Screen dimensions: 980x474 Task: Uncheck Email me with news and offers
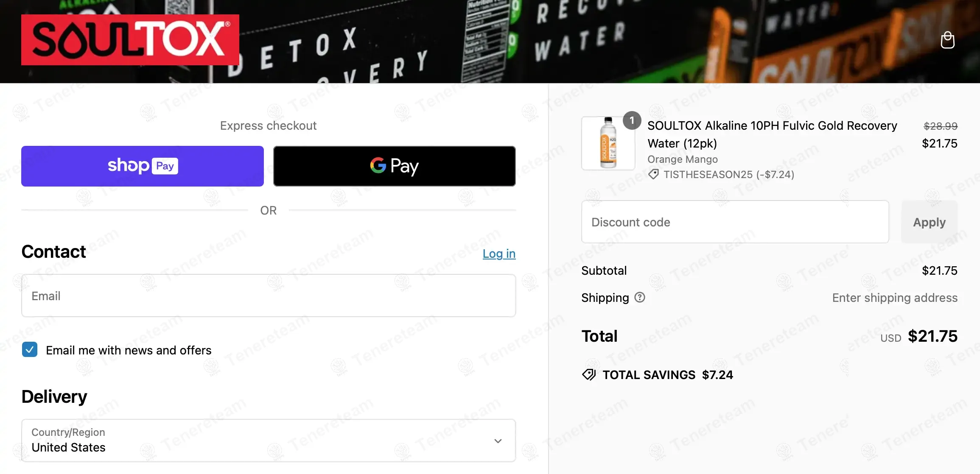tap(30, 350)
